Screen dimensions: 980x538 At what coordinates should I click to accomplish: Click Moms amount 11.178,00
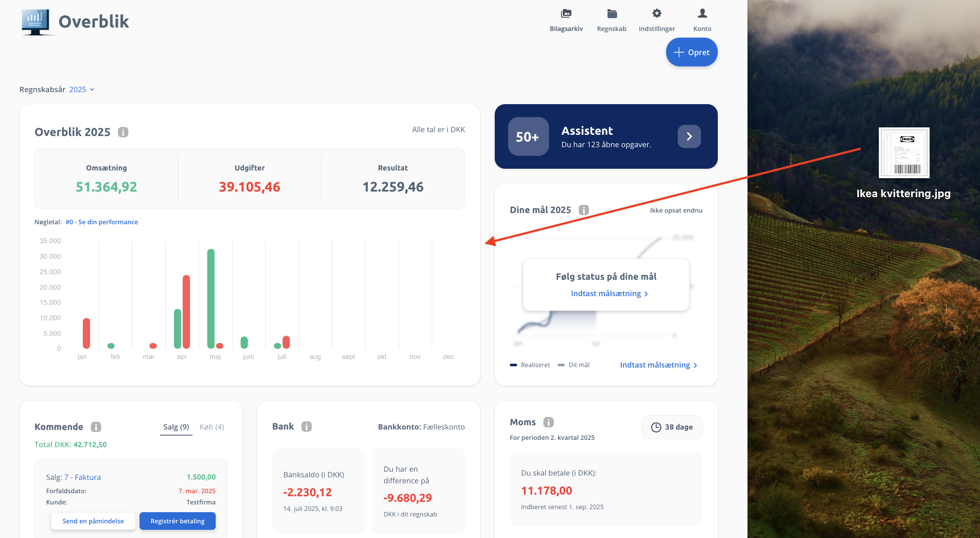coord(546,491)
